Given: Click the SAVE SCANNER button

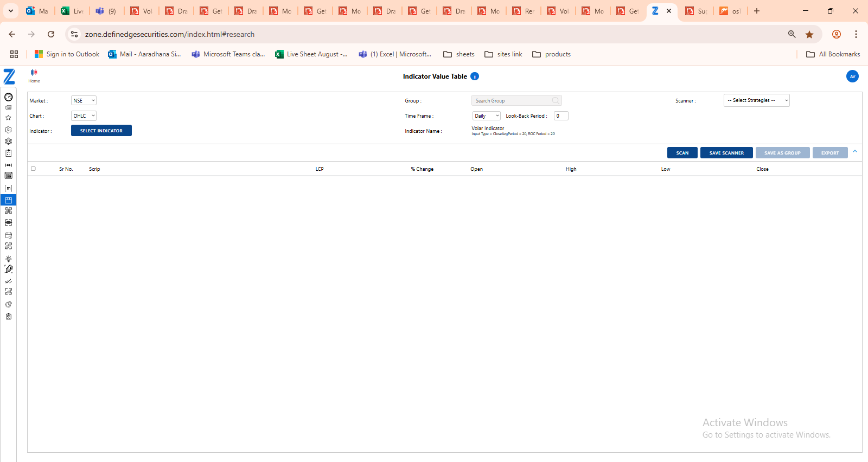Looking at the screenshot, I should (x=726, y=153).
